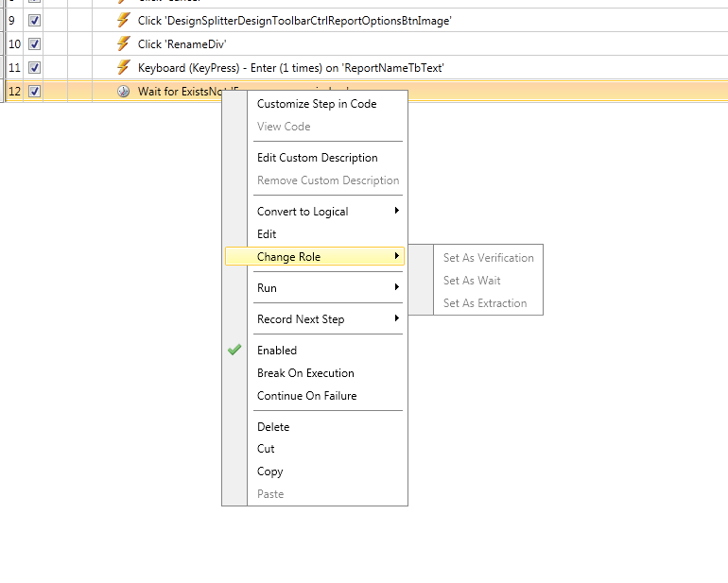
Task: Click Break On Execution
Action: [305, 373]
